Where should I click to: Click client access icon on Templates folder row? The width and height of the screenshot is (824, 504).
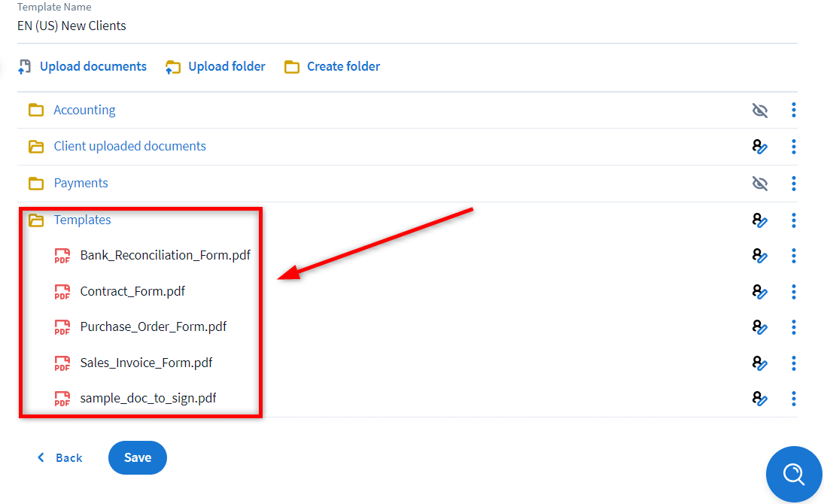point(759,220)
